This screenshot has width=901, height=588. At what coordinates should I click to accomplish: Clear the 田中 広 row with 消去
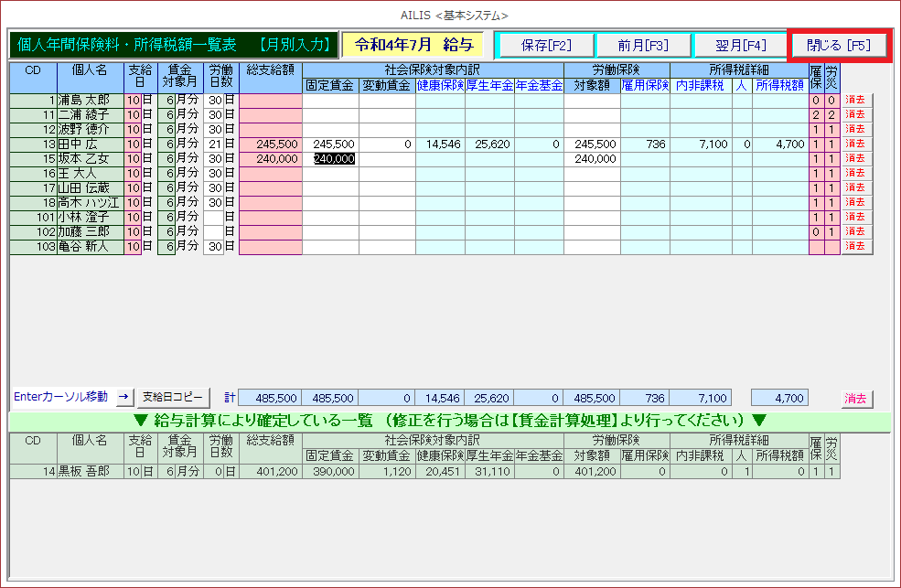click(856, 144)
